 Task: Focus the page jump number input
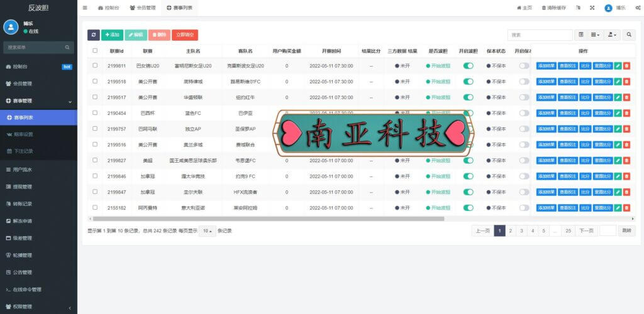tap(608, 230)
